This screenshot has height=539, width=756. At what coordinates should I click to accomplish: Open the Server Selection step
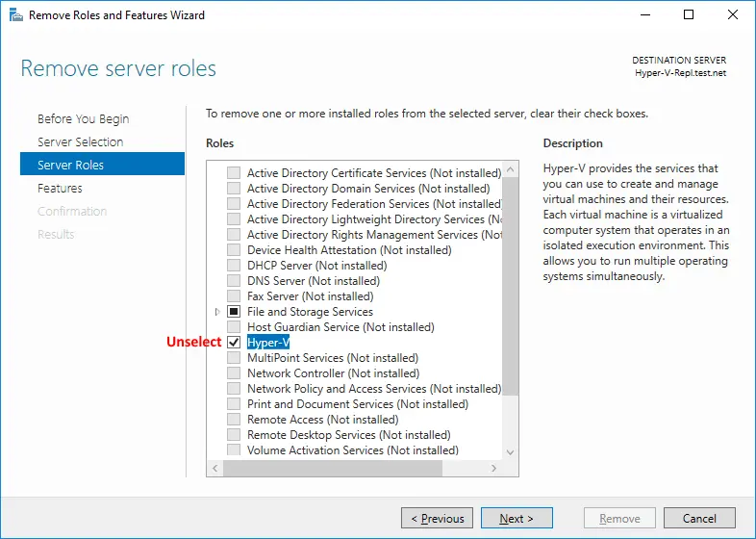(x=81, y=141)
